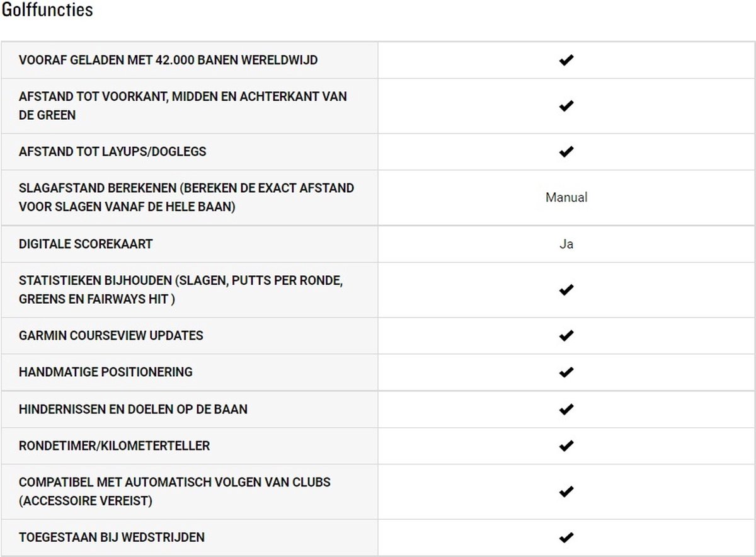Click checkmark for Garmin CourseView updates
The width and height of the screenshot is (756, 557).
point(566,335)
